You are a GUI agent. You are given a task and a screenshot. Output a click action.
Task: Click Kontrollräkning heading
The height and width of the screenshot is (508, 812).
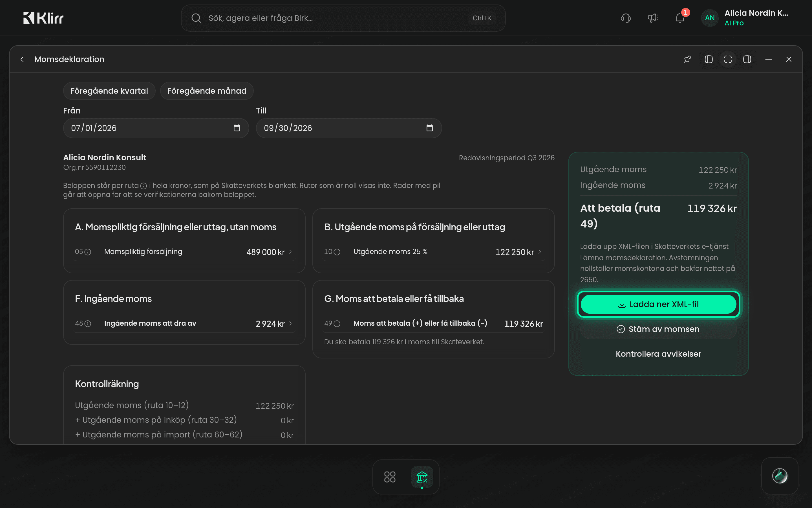pyautogui.click(x=107, y=384)
